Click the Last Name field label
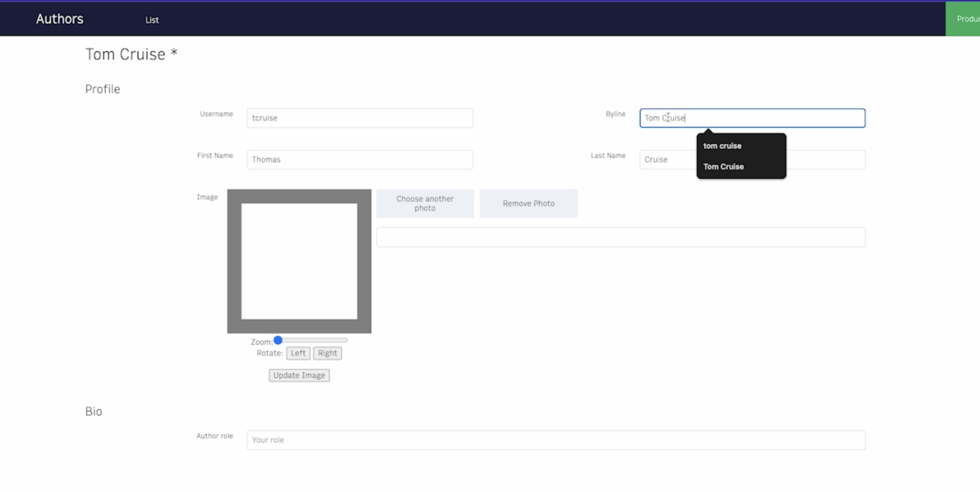Viewport: 980px width, 492px height. [608, 155]
